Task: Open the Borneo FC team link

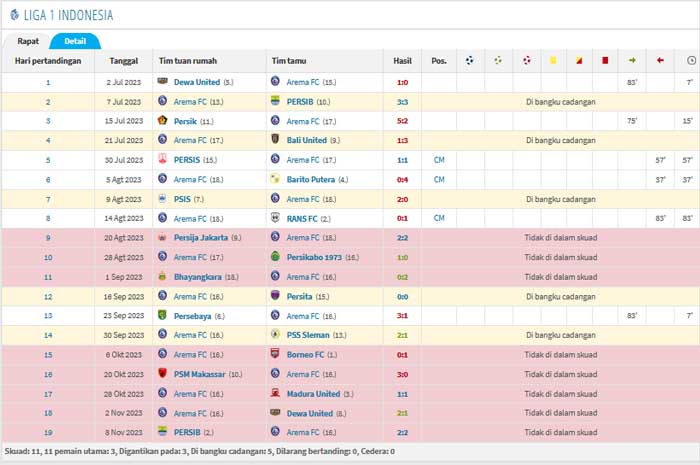Action: 305,355
